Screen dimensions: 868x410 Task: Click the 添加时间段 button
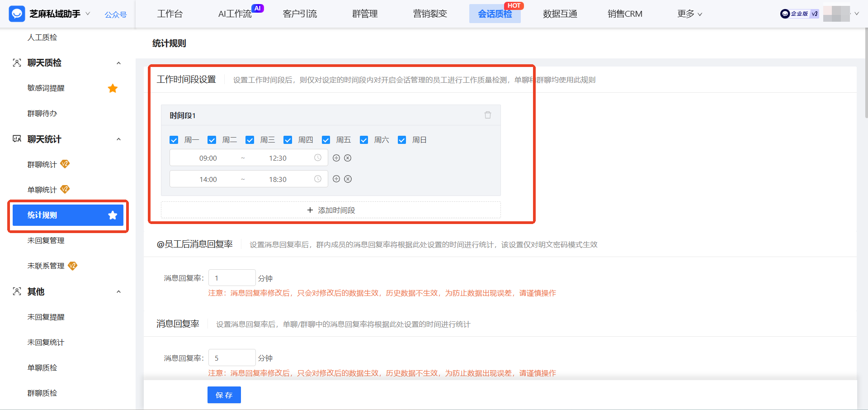[x=330, y=210]
